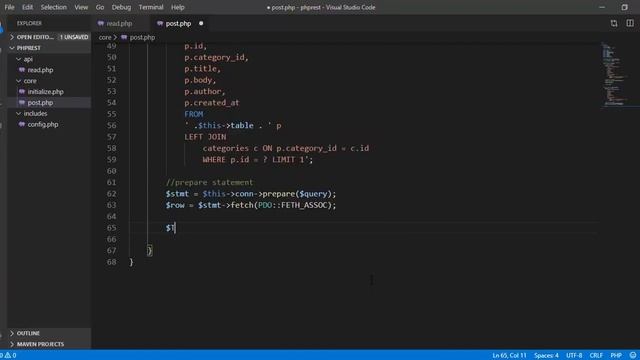
Task: Click the '//prepare statement' comment
Action: coord(209,182)
